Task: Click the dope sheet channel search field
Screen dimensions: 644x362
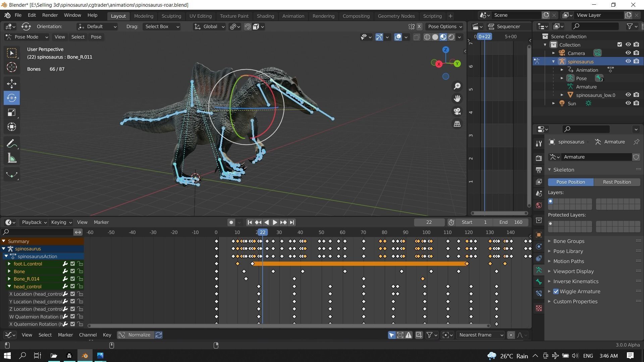Action: tap(37, 232)
